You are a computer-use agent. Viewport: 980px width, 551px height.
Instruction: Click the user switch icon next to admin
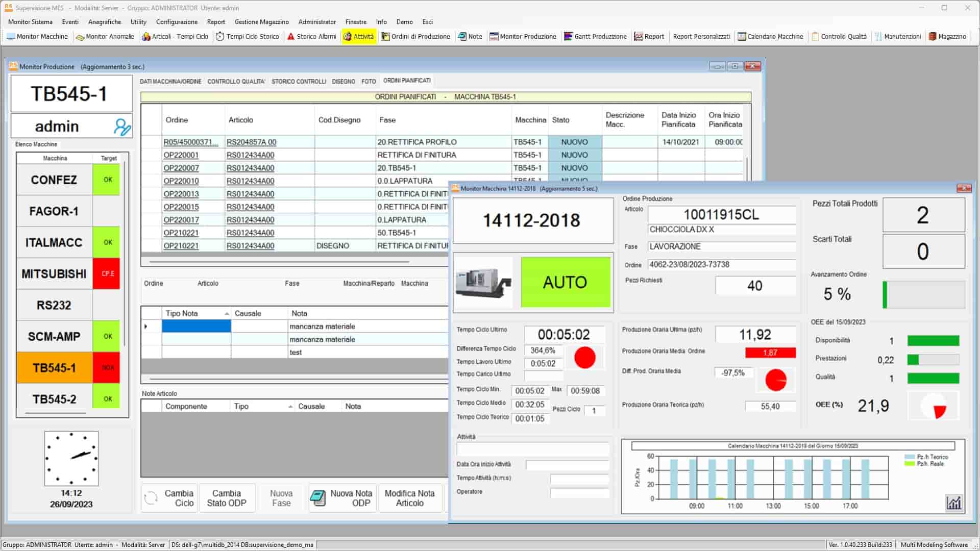coord(122,127)
